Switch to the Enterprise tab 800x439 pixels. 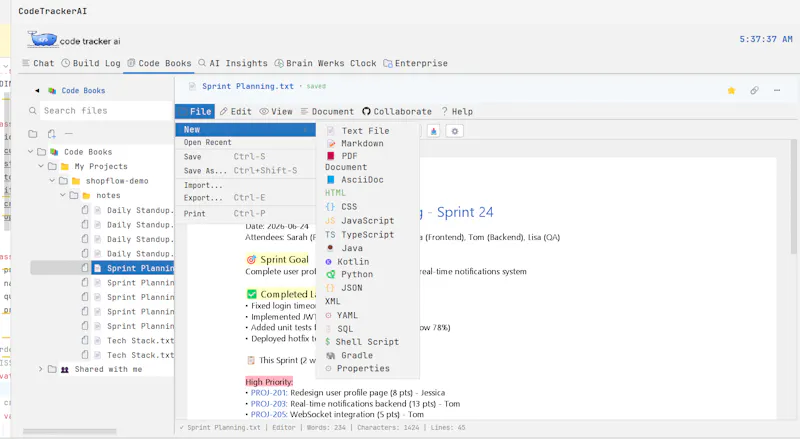point(415,63)
